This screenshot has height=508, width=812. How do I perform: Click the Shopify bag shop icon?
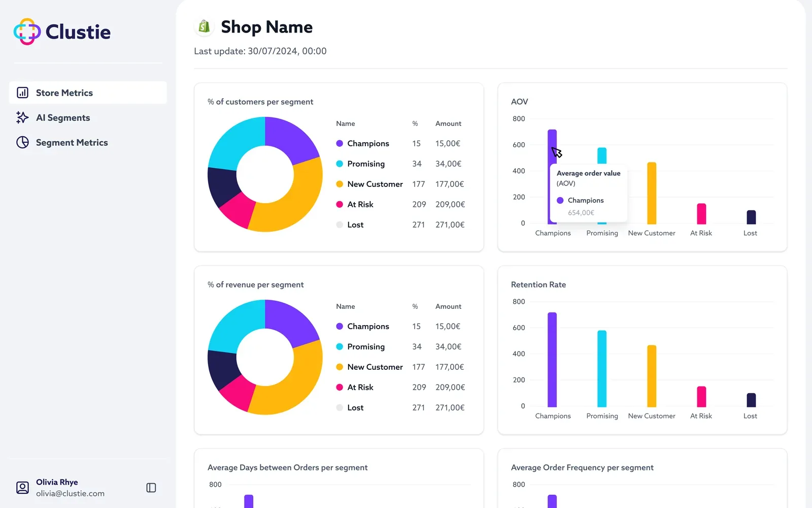pos(204,26)
